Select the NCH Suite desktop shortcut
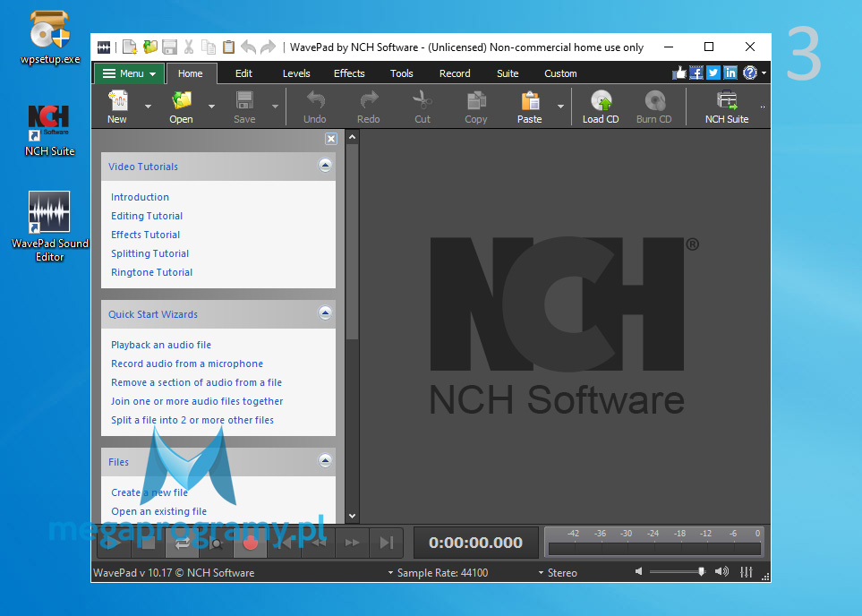The width and height of the screenshot is (862, 616). [49, 131]
